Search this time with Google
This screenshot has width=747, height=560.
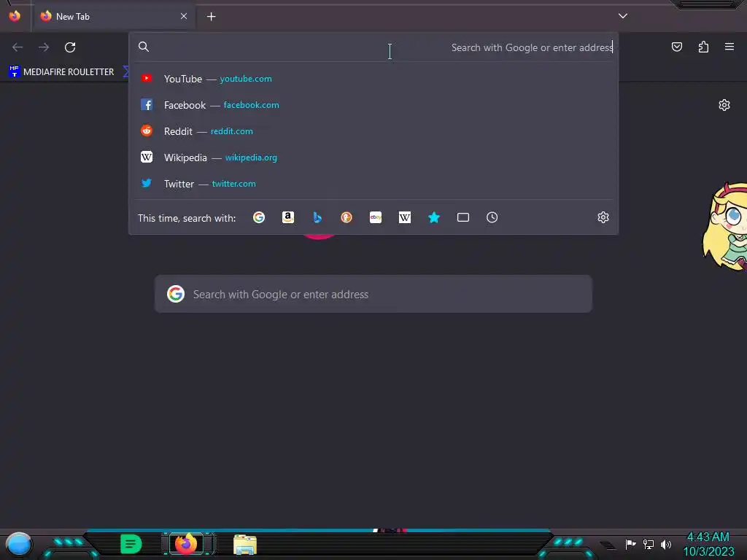(x=259, y=217)
